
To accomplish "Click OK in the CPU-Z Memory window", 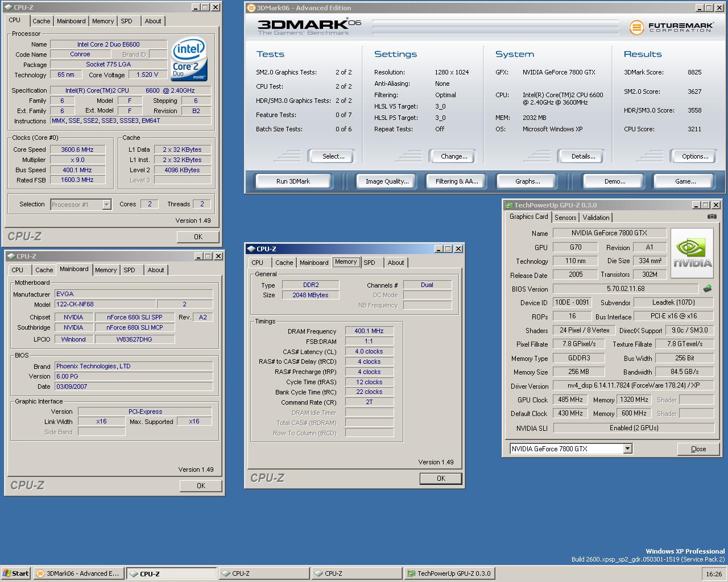I will (x=441, y=479).
